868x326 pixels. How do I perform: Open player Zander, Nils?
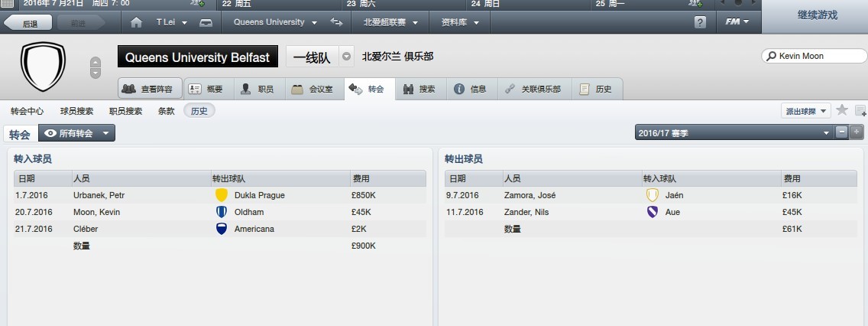click(x=526, y=212)
